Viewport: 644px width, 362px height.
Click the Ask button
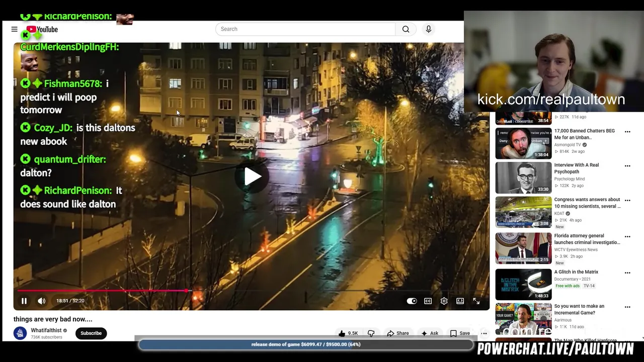click(430, 333)
